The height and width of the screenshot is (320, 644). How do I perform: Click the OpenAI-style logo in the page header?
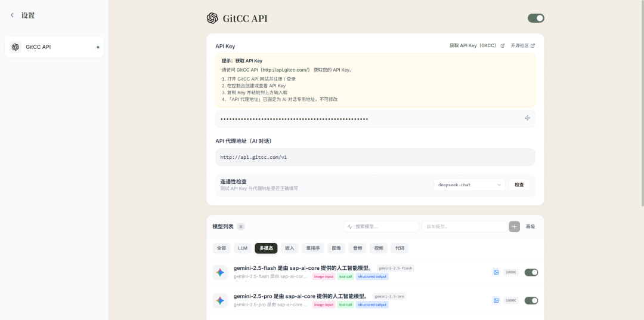click(x=212, y=18)
